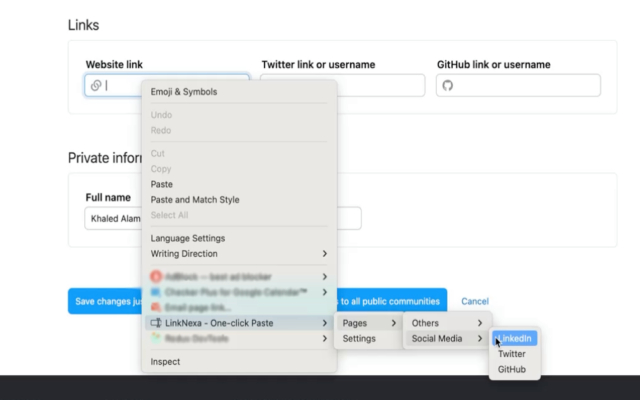Click the GitHub logo icon in field
This screenshot has width=640, height=400.
[448, 85]
